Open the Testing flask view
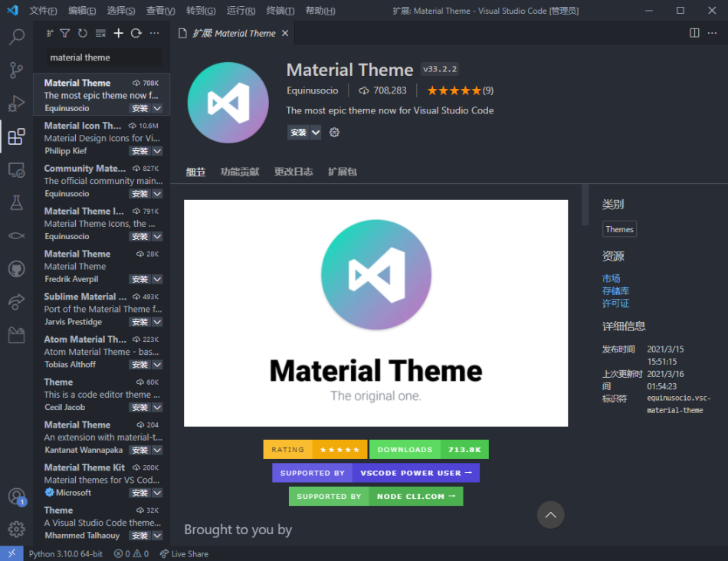The image size is (728, 561). [x=17, y=203]
